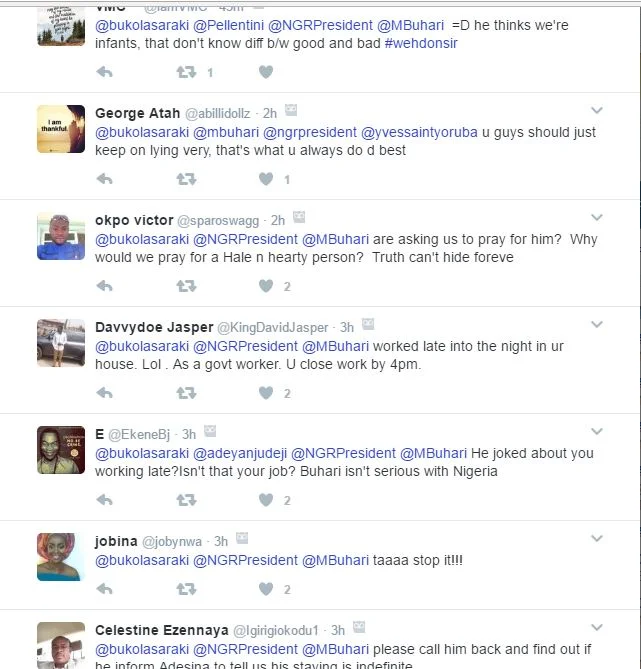
Task: Reply to E's tweet about working late
Action: [104, 500]
